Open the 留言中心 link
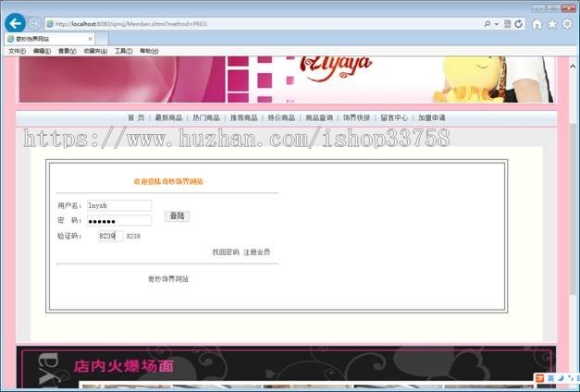 pos(394,118)
